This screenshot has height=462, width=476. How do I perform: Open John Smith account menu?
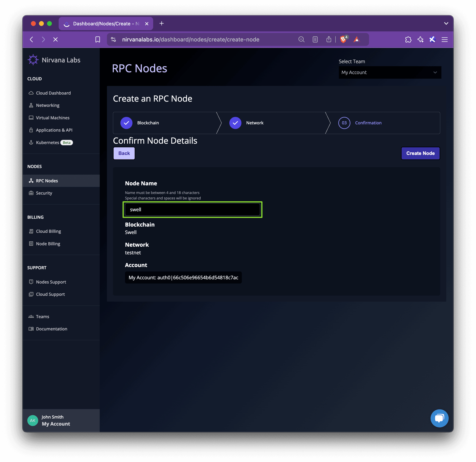61,420
